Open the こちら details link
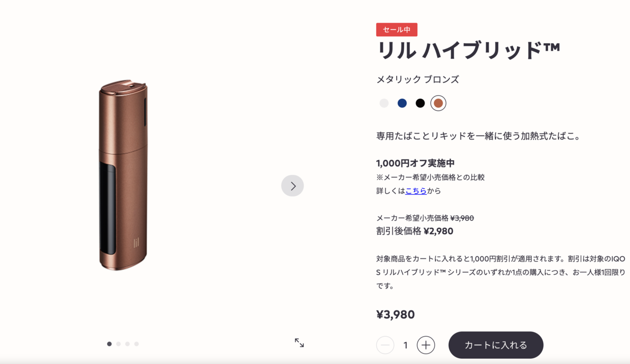The image size is (630, 364). click(x=416, y=191)
